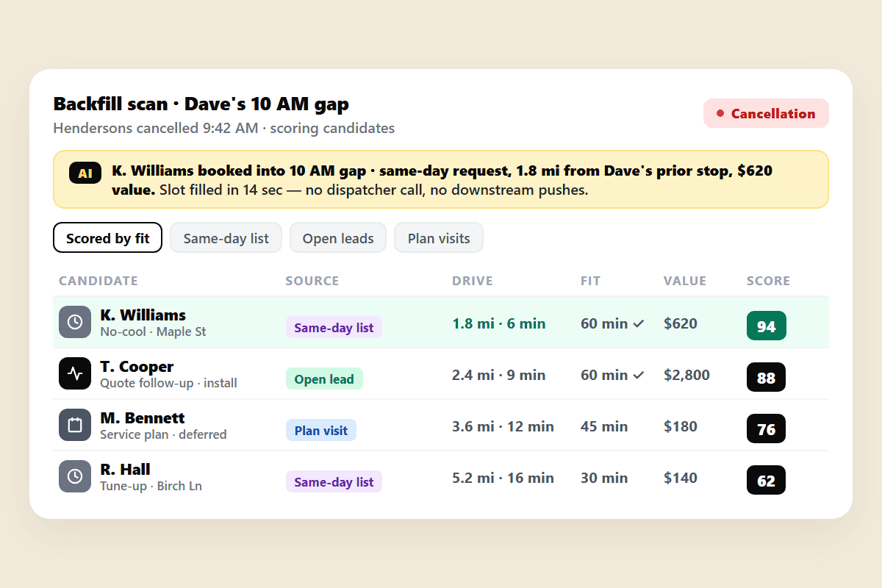Image resolution: width=882 pixels, height=588 pixels.
Task: Sort by the DRIVE column header
Action: coord(473,281)
